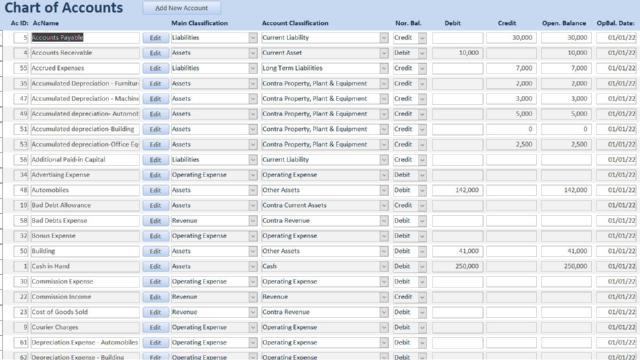Edit the Automobiles account
The image size is (640, 360).
tap(156, 190)
